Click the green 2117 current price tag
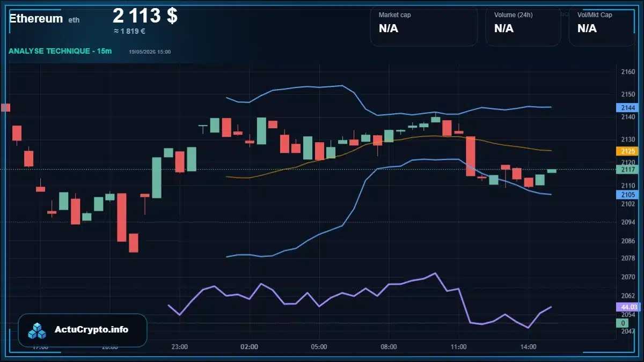644x362 pixels. tap(626, 169)
